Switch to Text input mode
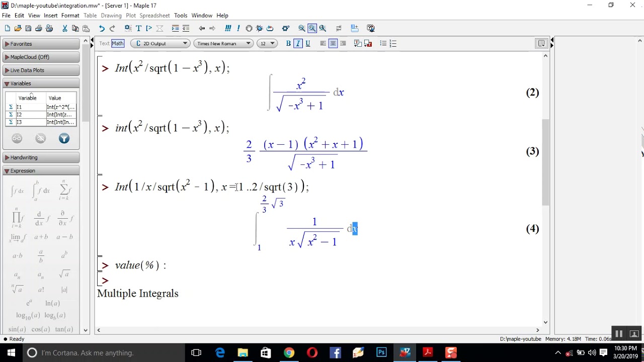Image resolution: width=644 pixels, height=362 pixels. [x=104, y=43]
